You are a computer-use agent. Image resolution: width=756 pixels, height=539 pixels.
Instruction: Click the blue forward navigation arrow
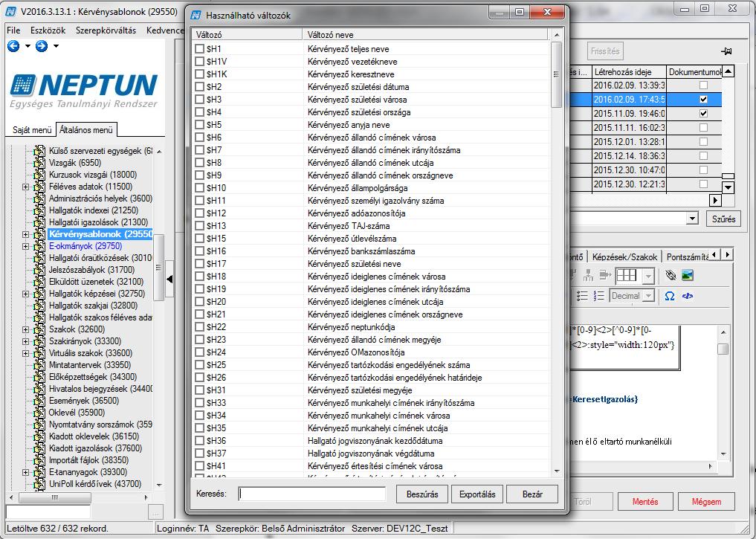click(x=42, y=46)
